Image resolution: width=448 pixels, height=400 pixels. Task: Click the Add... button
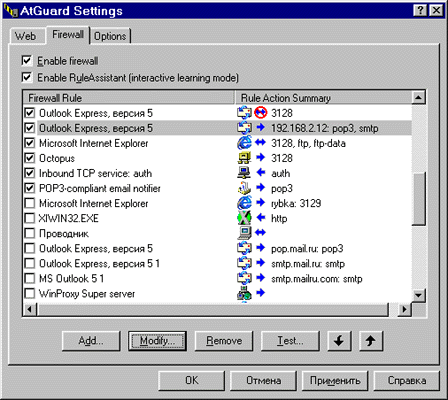[x=91, y=341]
